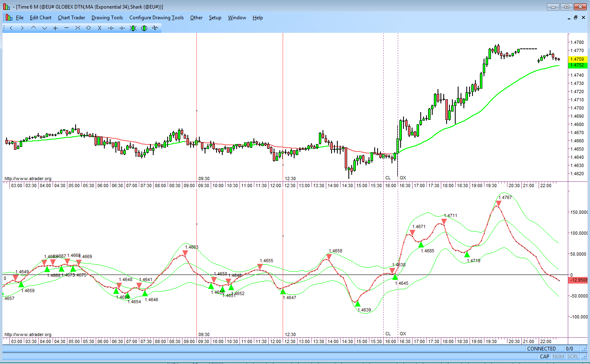
Task: Click the narrow green candle toolbar icon
Action: coord(133,28)
